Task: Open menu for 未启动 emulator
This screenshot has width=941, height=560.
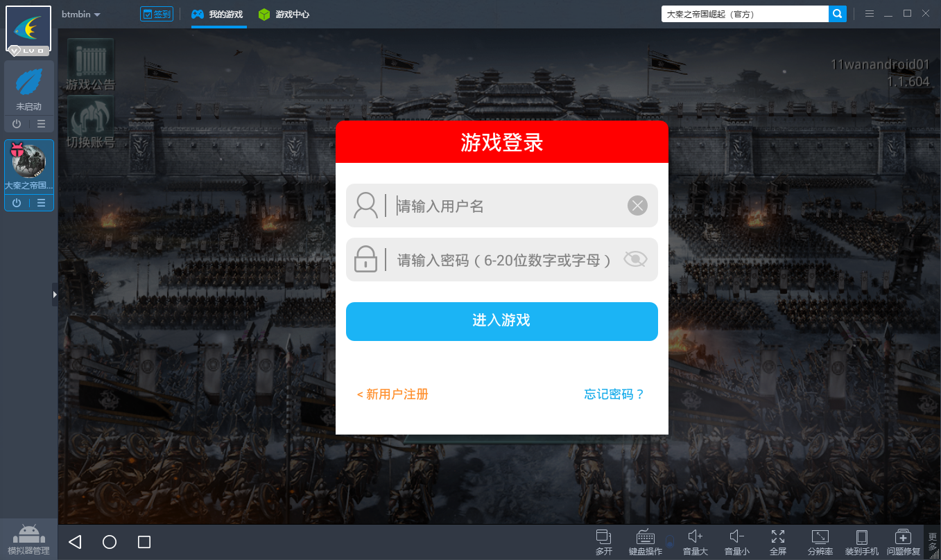Action: [x=42, y=124]
